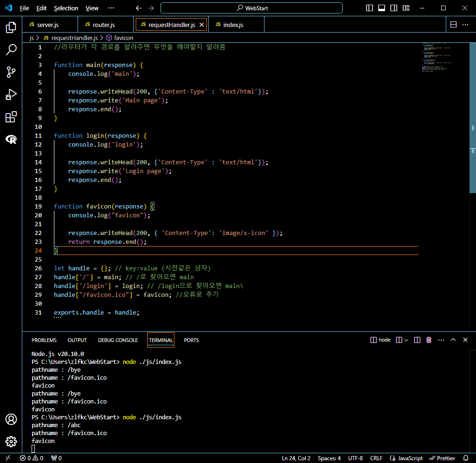Select JavaScript language mode status item
The height and width of the screenshot is (463, 476).
(406, 458)
